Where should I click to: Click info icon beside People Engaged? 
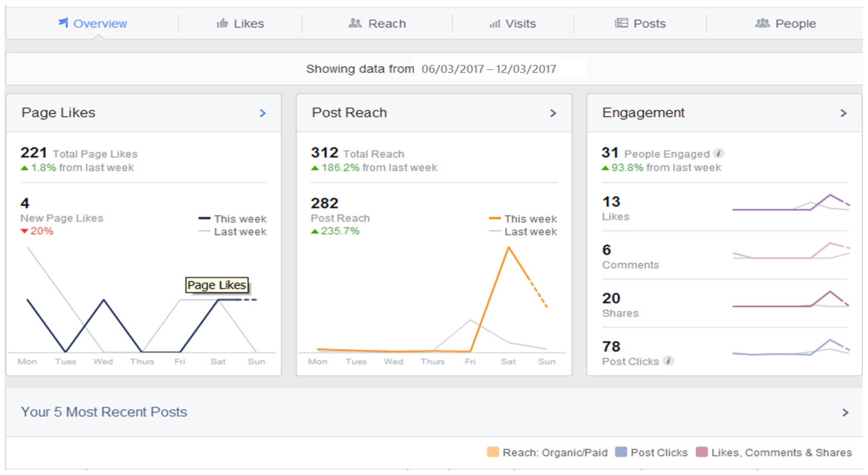pyautogui.click(x=719, y=153)
